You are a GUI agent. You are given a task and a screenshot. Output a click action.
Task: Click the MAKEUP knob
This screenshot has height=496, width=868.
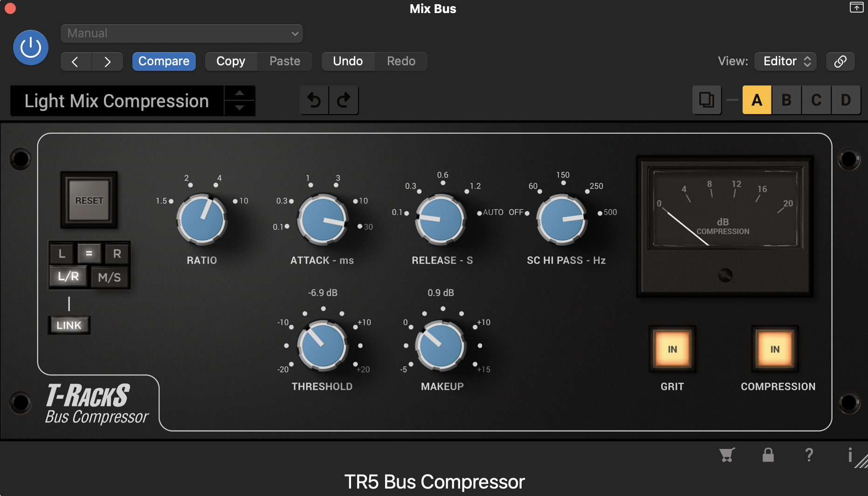pos(441,346)
